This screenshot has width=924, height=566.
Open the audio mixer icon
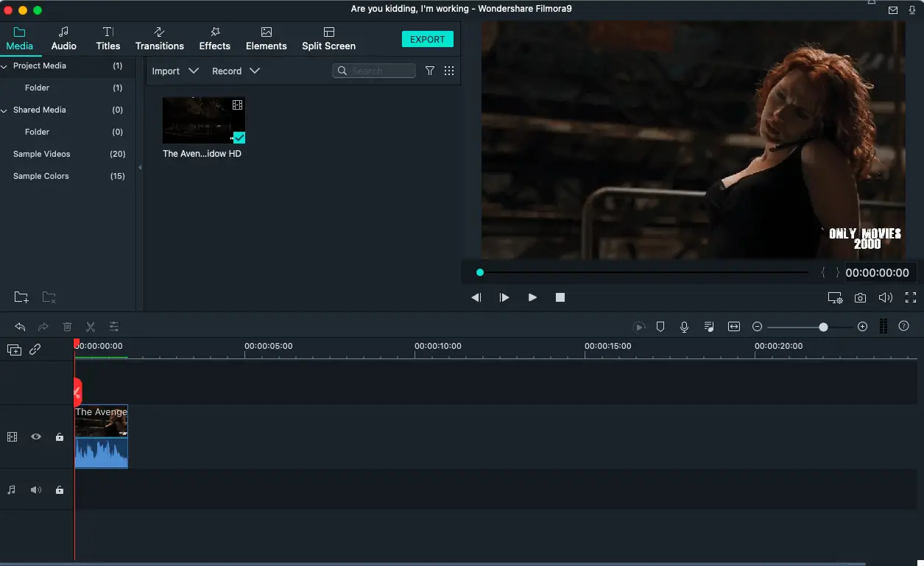708,327
